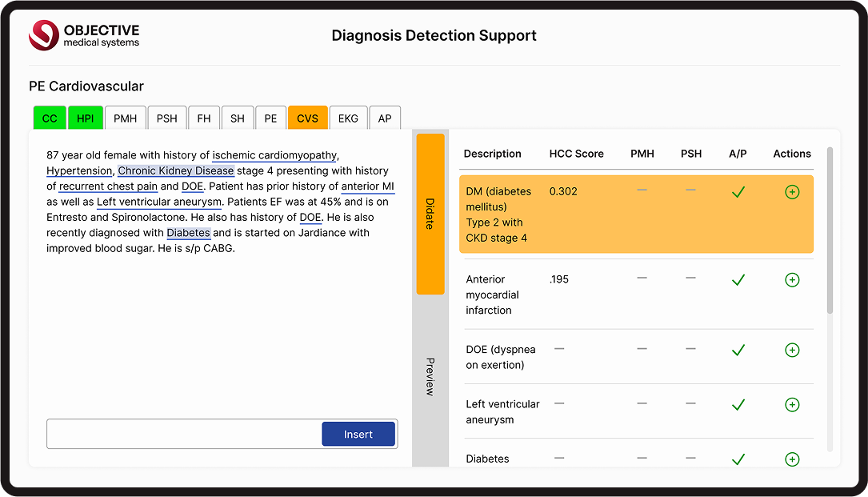868x497 pixels.
Task: Click the diagnosis list vertical scrollbar
Action: coord(829,232)
